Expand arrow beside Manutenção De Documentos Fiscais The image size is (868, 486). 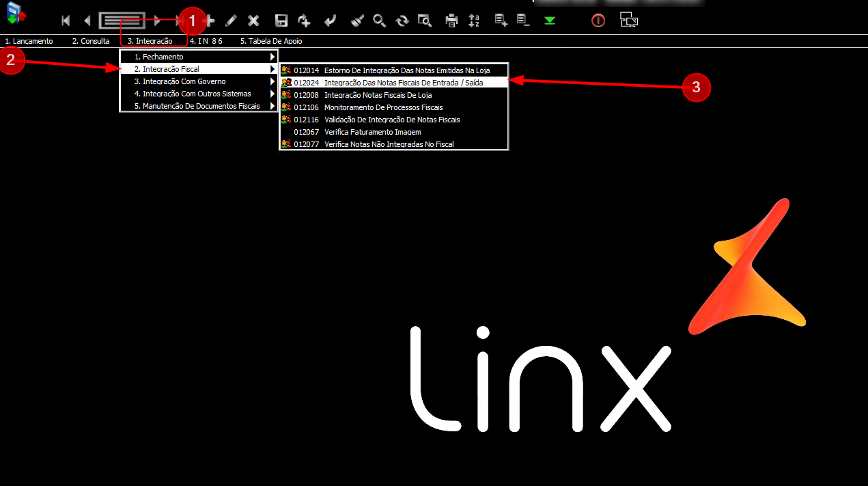272,106
